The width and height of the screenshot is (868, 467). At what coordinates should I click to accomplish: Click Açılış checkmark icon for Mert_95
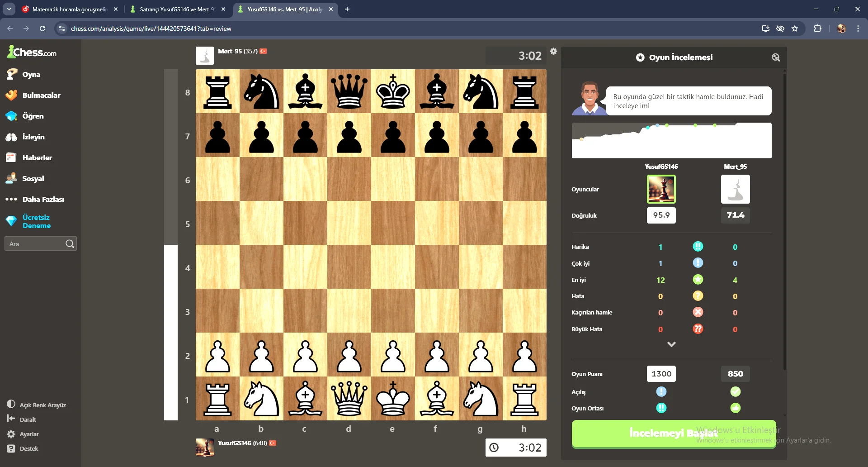pyautogui.click(x=735, y=392)
